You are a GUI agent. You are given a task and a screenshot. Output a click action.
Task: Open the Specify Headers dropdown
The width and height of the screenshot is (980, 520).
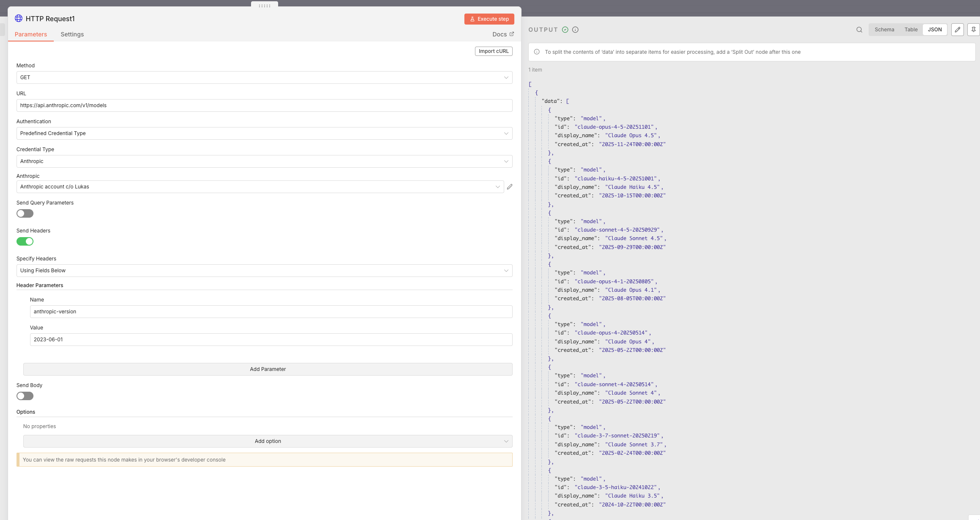(x=264, y=271)
